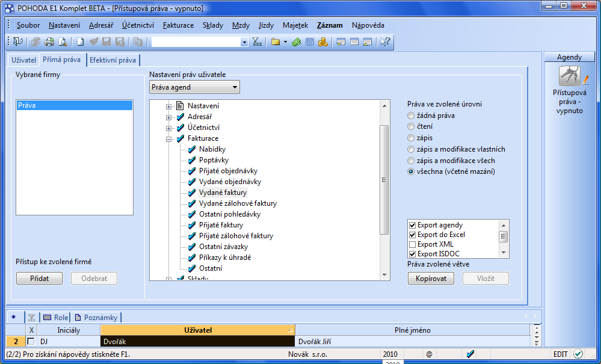Click the panel icon with up arrow
This screenshot has height=364, width=601.
point(367,42)
